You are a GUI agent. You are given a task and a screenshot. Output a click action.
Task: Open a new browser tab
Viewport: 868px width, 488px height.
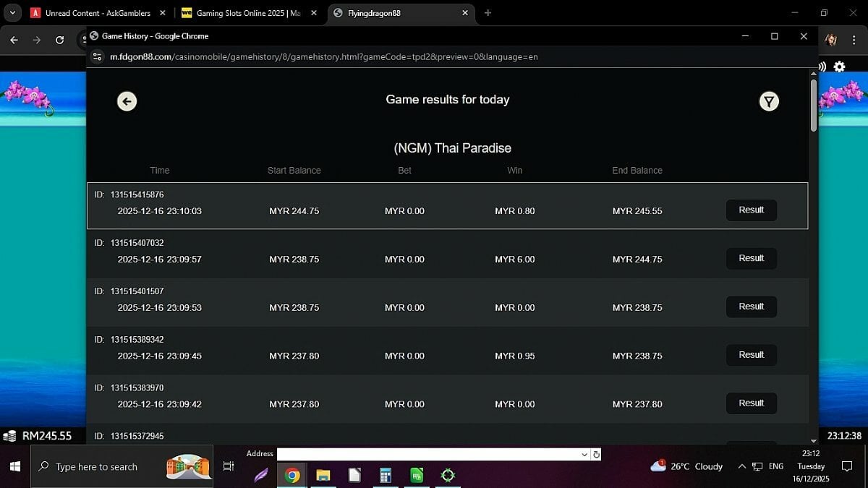pyautogui.click(x=488, y=13)
